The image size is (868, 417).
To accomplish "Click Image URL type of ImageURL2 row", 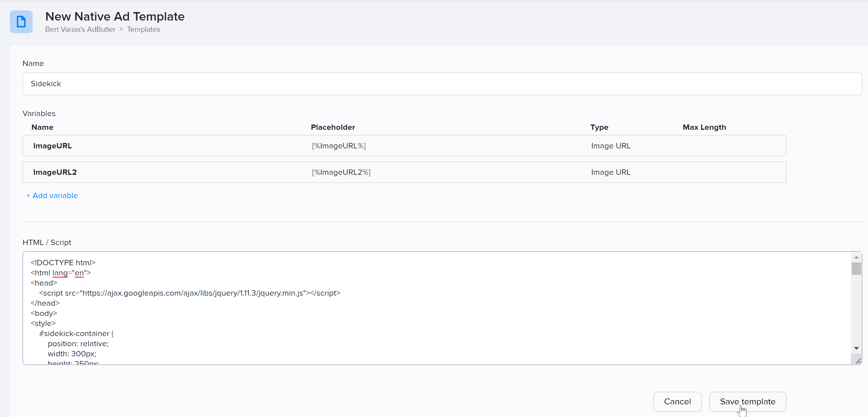I will coord(611,172).
